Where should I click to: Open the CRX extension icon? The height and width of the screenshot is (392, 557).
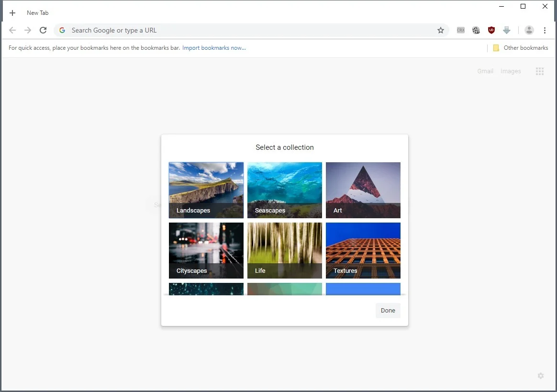pyautogui.click(x=461, y=30)
